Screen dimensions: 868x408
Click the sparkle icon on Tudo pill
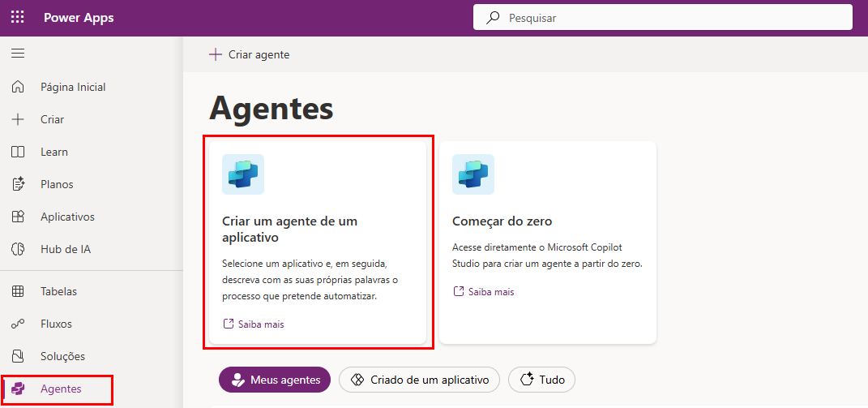527,380
